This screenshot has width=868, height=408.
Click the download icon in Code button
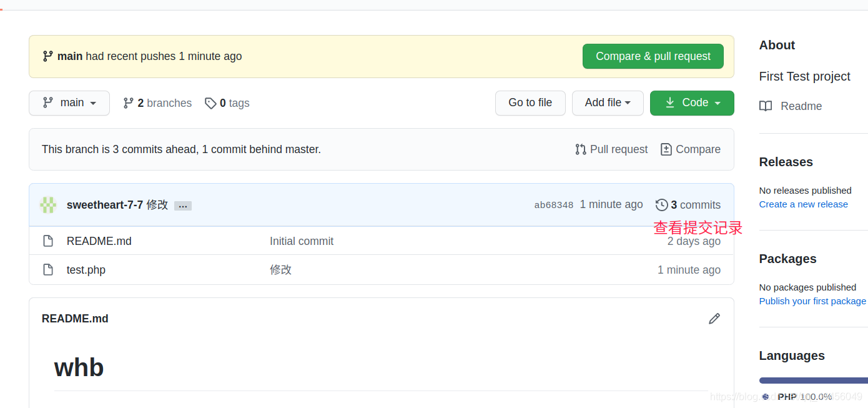(x=670, y=103)
